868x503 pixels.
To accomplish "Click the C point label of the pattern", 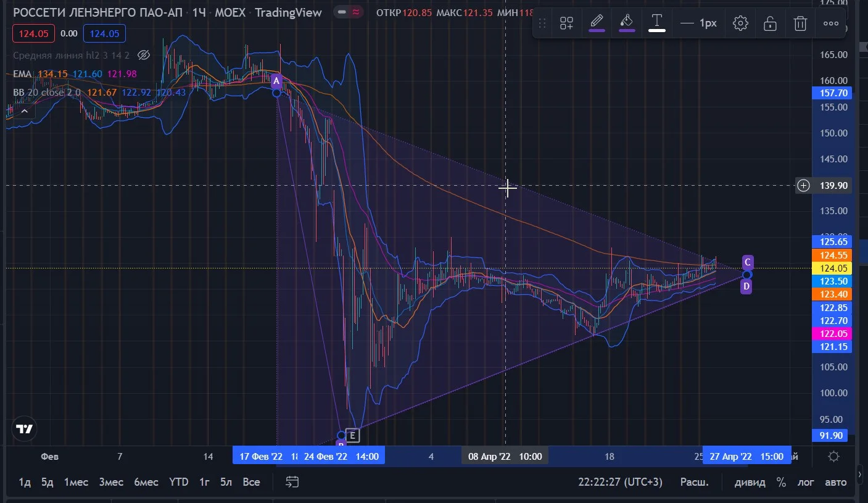I will (x=747, y=262).
